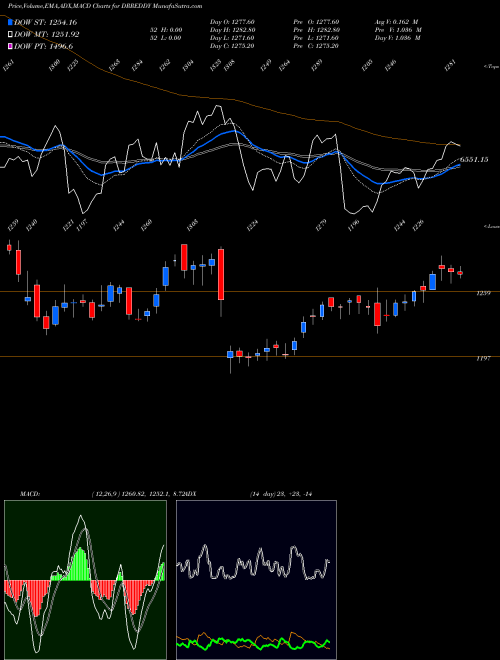
Task: Click the 'Pre O: 1277.60' value
Action: click(316, 22)
